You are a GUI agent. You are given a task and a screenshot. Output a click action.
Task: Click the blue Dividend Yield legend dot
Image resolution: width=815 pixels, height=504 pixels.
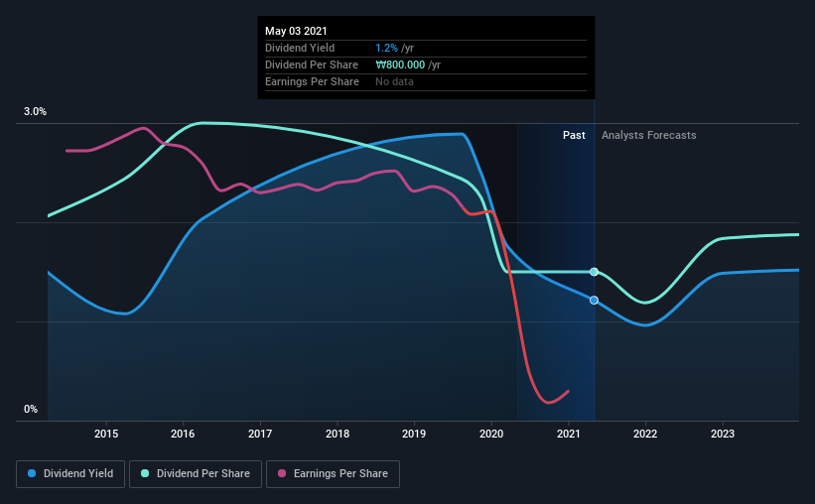32,473
